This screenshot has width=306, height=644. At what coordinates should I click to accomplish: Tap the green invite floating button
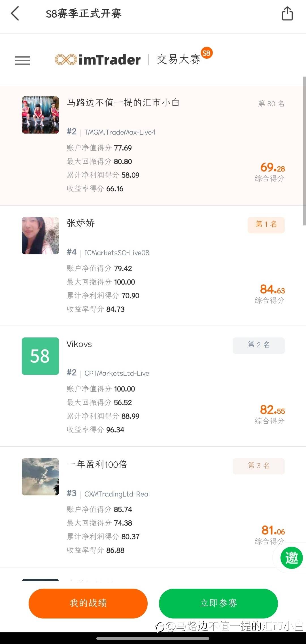tap(291, 558)
